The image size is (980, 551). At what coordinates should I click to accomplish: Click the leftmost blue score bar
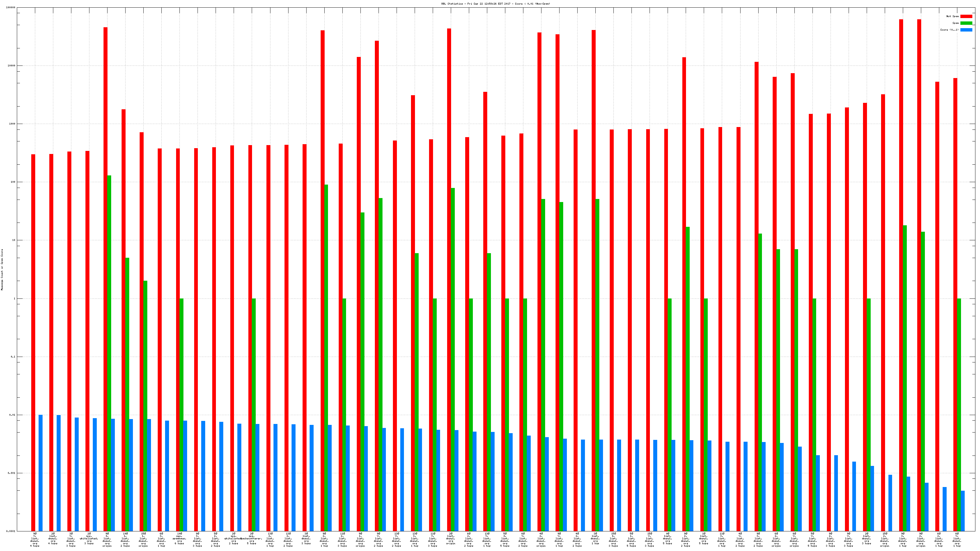(x=40, y=473)
